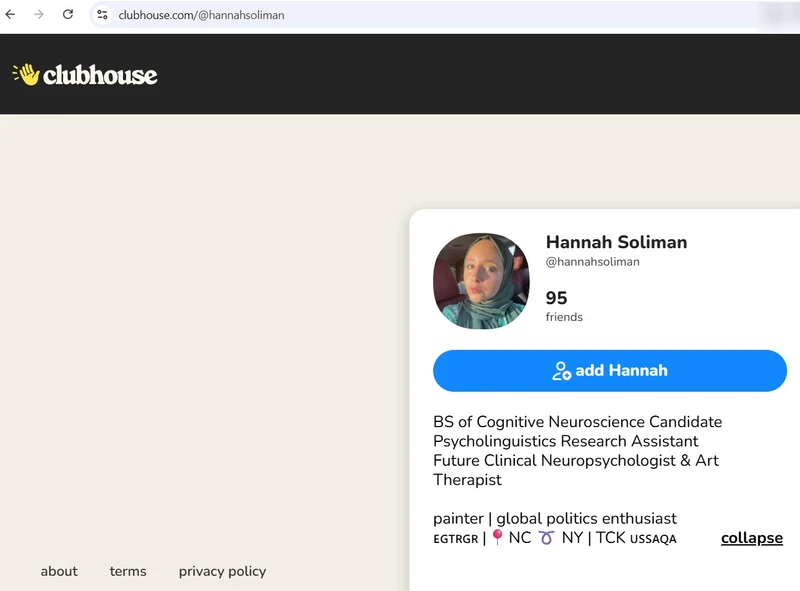800x591 pixels.
Task: Click the Clubhouse waving hand logo icon
Action: point(25,74)
